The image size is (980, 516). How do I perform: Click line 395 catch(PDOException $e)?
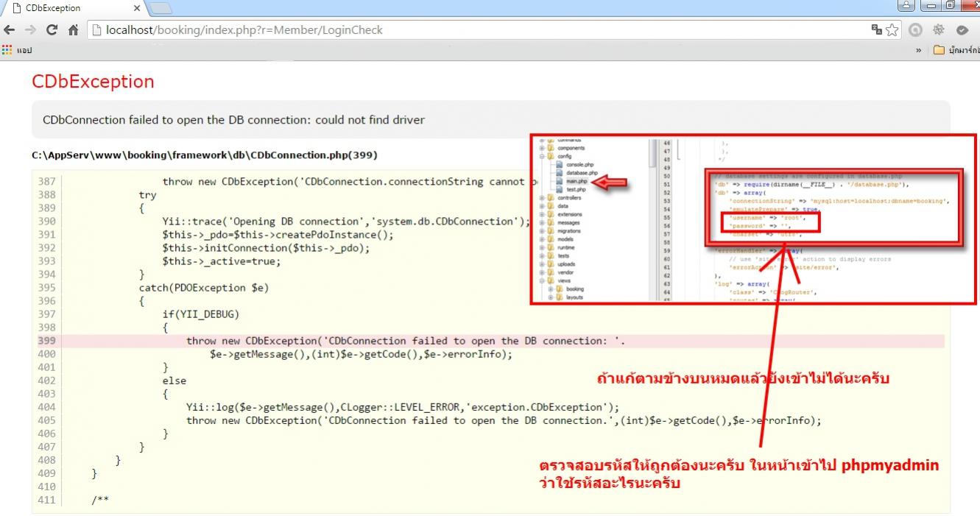click(x=204, y=288)
